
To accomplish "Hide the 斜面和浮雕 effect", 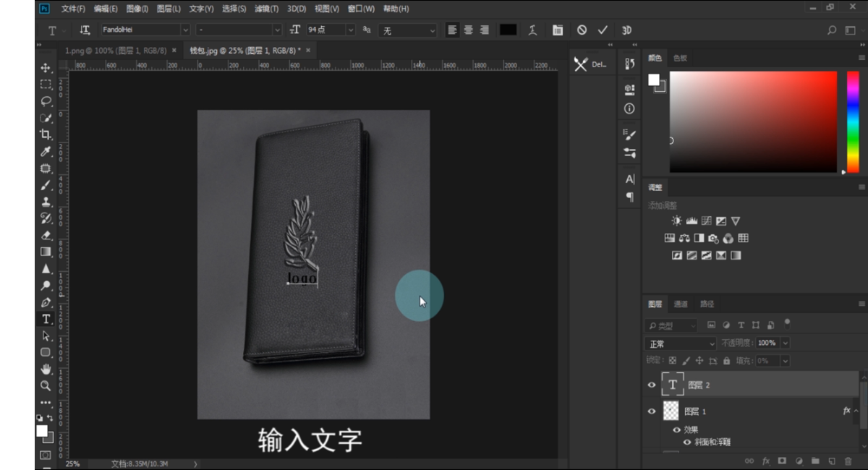I will (687, 442).
